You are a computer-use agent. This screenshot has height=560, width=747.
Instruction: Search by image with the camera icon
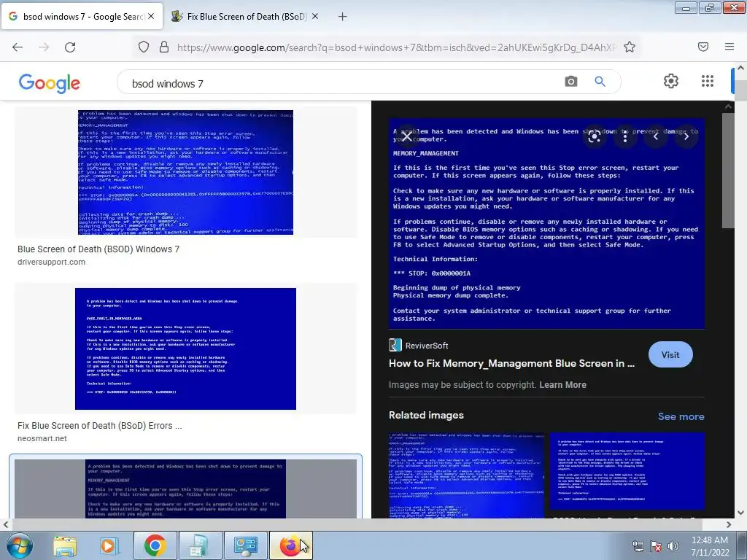(x=571, y=82)
